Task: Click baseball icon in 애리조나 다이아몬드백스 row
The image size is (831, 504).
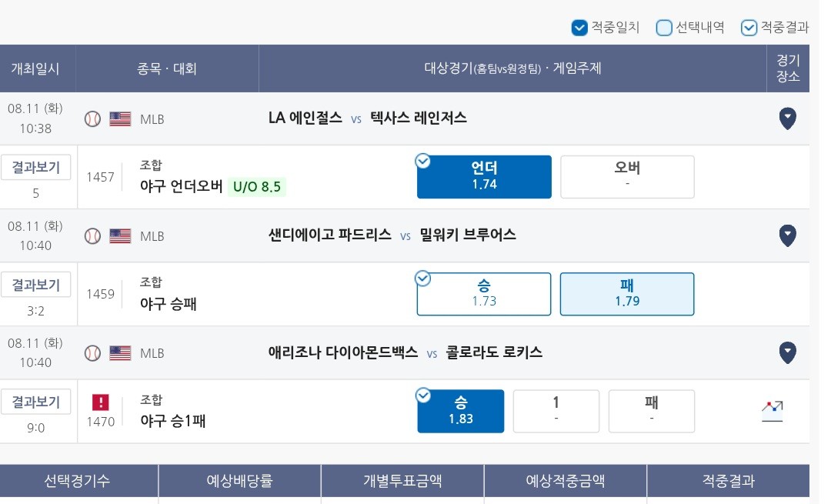Action: (93, 353)
